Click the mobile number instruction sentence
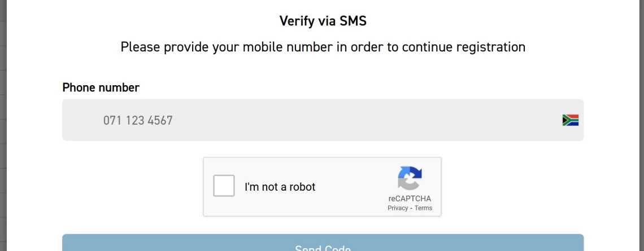The width and height of the screenshot is (644, 251). click(x=323, y=47)
